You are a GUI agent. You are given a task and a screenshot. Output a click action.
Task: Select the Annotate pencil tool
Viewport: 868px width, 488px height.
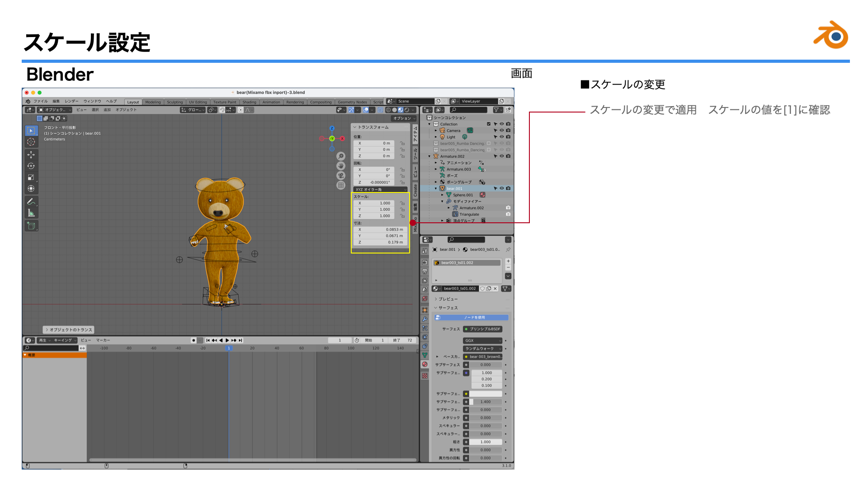pos(31,202)
